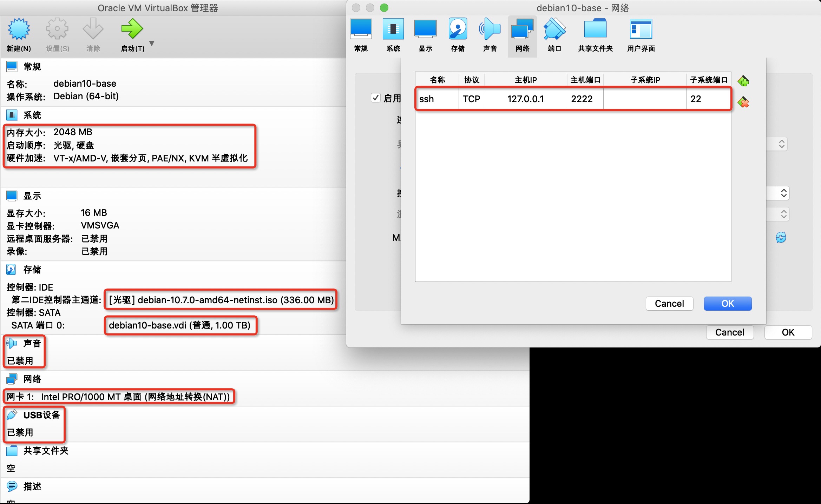Select the ssh rule row
The height and width of the screenshot is (504, 821).
tap(437, 99)
